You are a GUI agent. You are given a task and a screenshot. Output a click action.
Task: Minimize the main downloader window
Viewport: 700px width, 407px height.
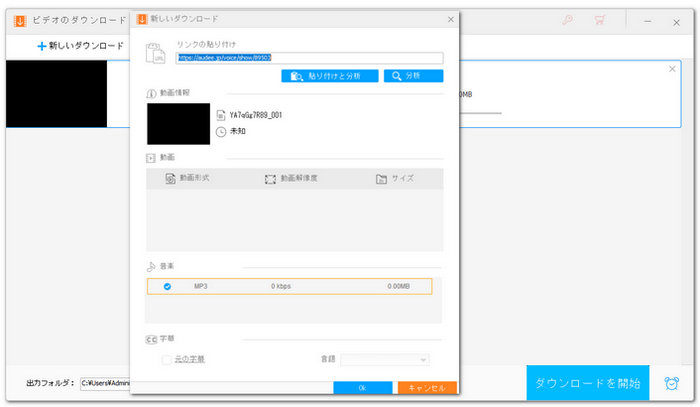(x=647, y=21)
